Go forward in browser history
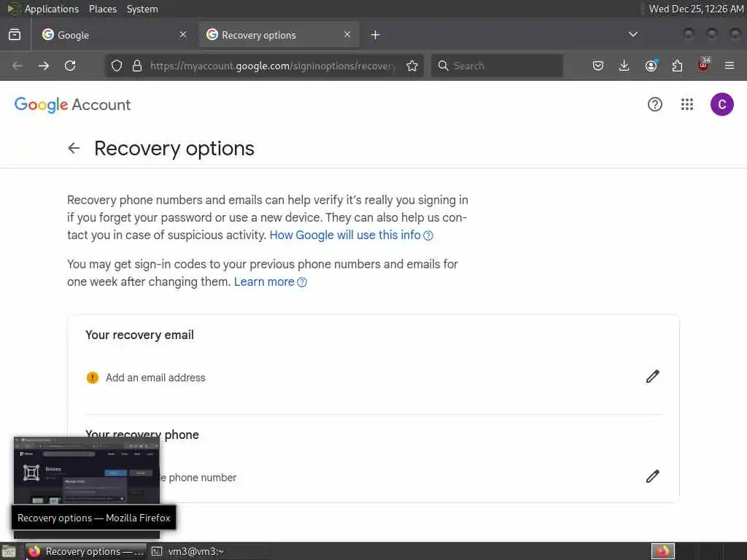The height and width of the screenshot is (560, 747). click(x=43, y=66)
